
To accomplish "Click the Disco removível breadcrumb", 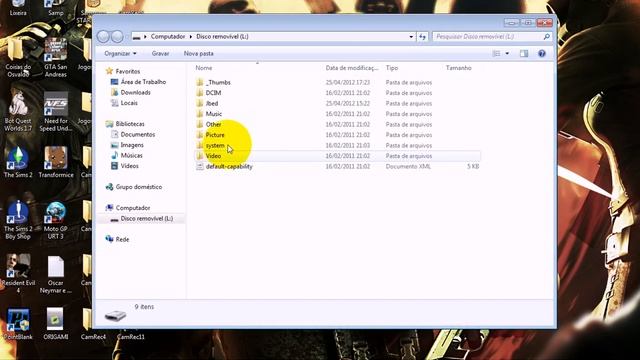I will [x=222, y=37].
